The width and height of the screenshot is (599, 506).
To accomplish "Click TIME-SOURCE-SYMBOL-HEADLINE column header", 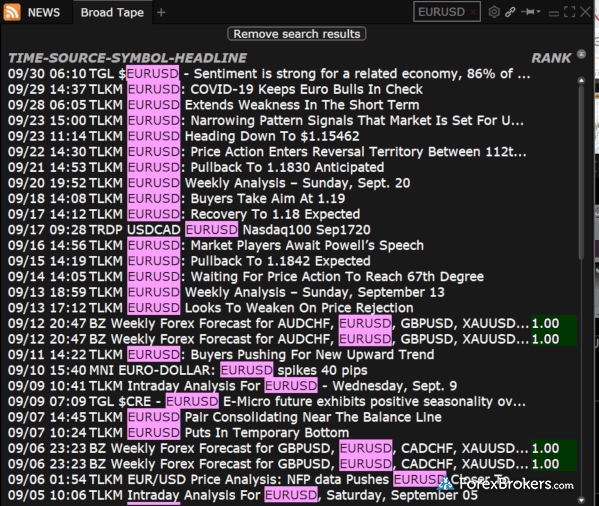I will pyautogui.click(x=128, y=58).
